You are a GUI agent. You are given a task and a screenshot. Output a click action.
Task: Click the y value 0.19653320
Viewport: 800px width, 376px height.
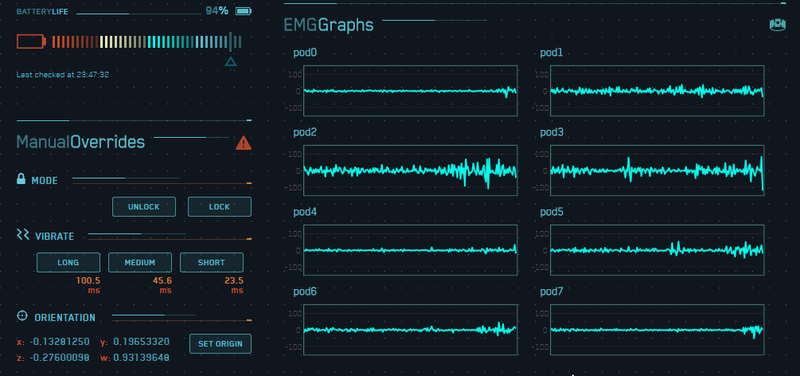pyautogui.click(x=141, y=341)
